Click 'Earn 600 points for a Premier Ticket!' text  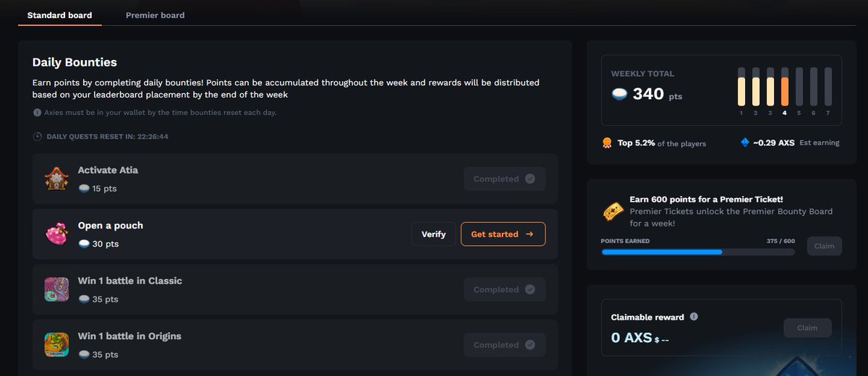tap(706, 199)
